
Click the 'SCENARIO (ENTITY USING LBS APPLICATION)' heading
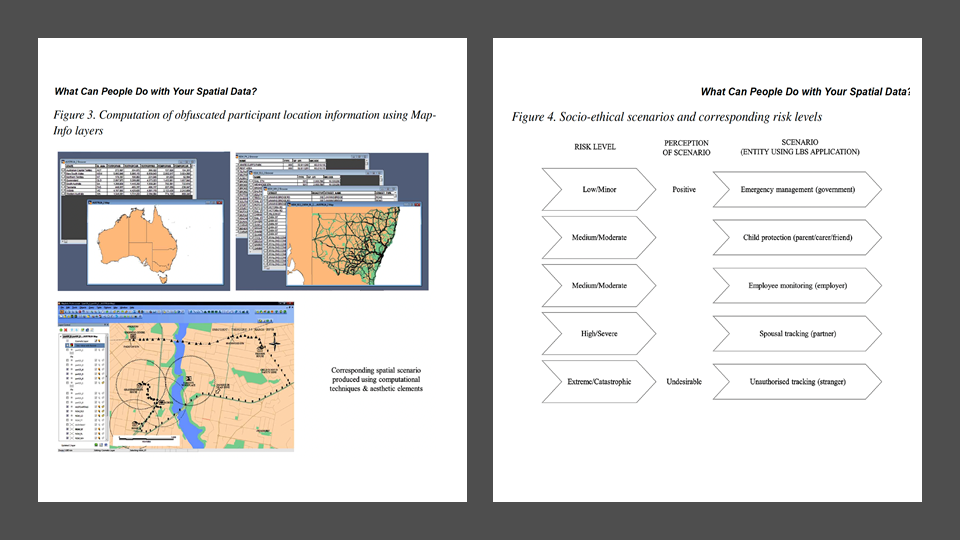click(x=800, y=147)
